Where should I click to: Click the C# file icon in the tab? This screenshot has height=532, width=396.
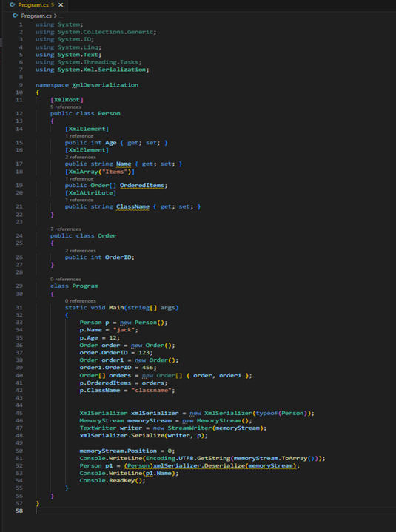tap(13, 4)
